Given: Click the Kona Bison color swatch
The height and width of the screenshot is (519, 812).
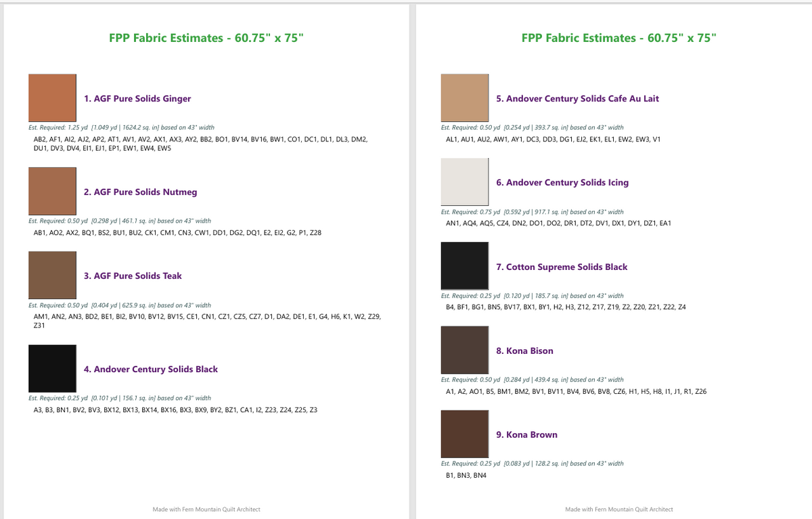Looking at the screenshot, I should (464, 351).
